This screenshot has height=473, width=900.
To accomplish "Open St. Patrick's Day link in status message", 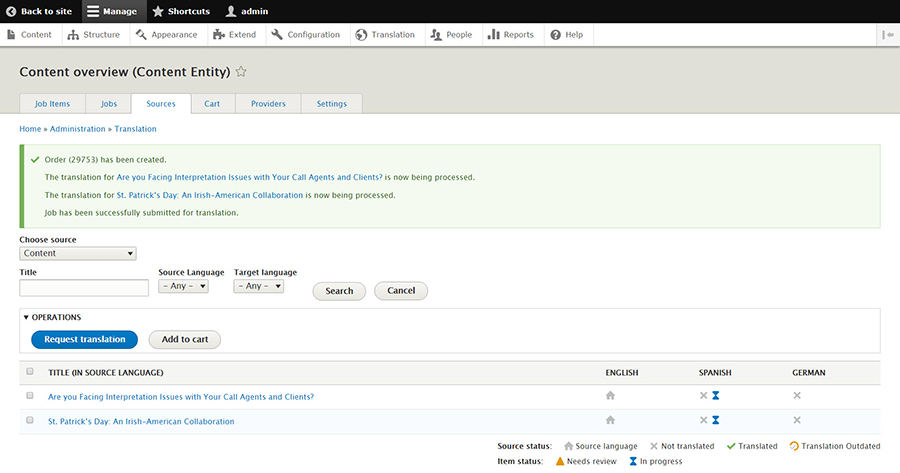I will (210, 195).
